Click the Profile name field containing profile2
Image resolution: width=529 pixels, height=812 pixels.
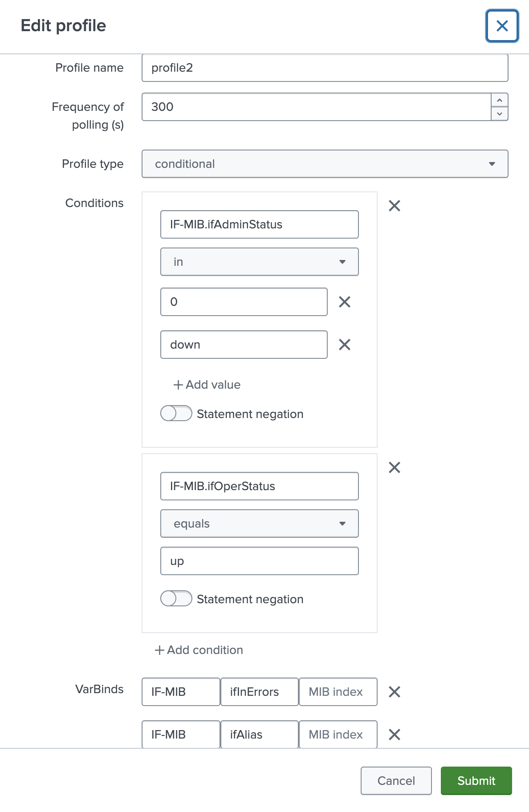click(324, 68)
